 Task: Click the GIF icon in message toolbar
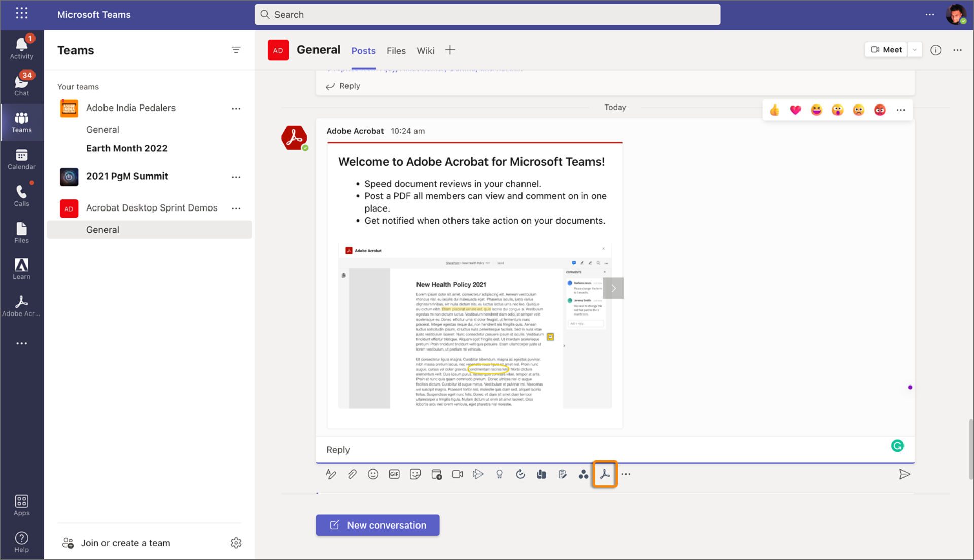393,474
